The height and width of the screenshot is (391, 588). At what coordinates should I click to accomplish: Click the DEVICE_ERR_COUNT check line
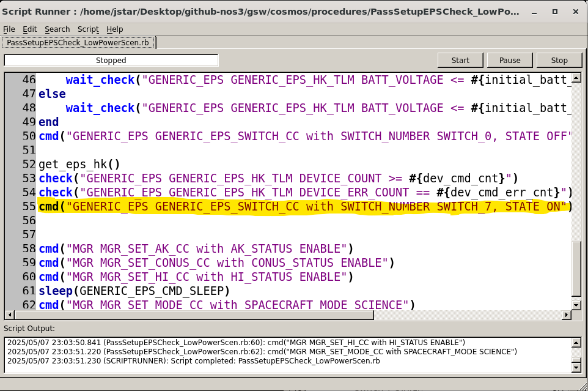point(305,192)
